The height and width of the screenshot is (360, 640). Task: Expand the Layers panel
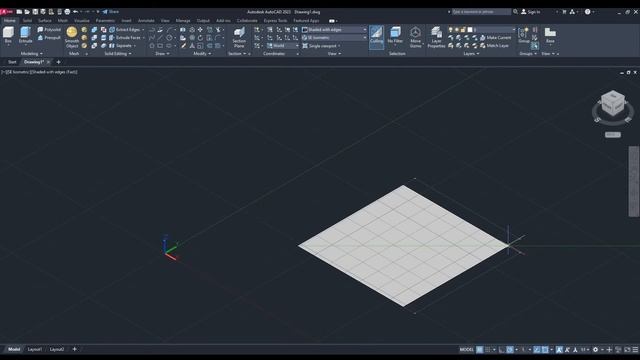(x=471, y=53)
